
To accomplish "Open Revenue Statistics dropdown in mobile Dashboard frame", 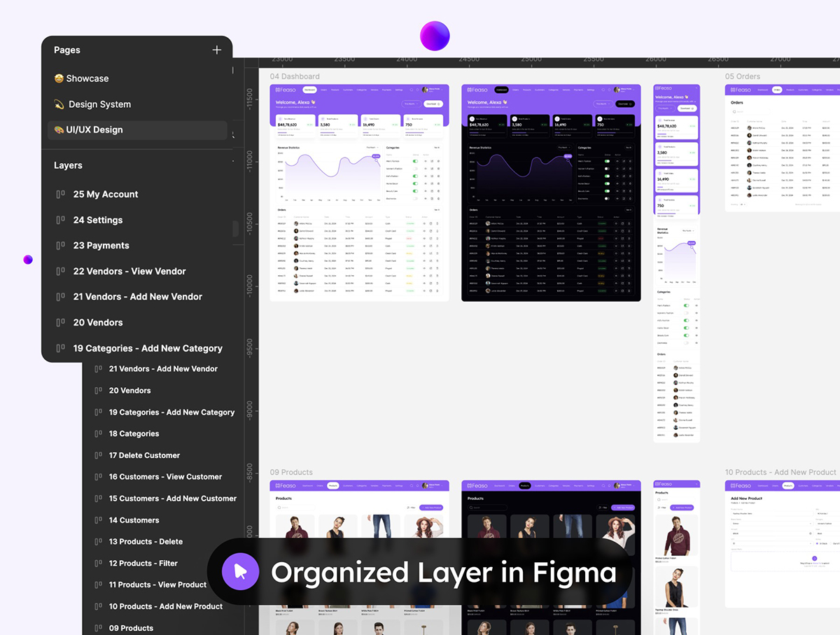I will tap(687, 230).
